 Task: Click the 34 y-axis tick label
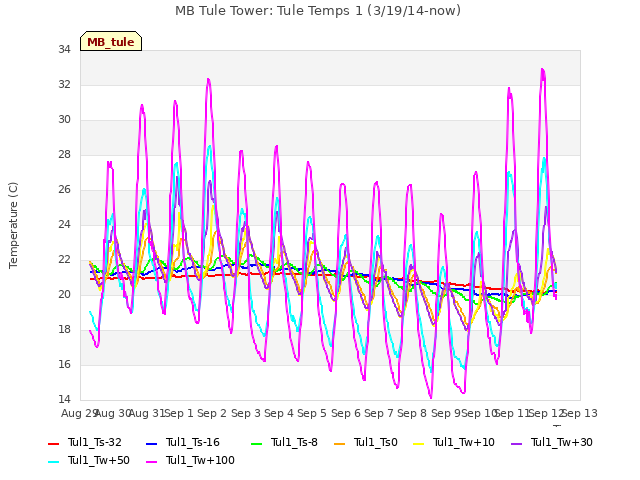pyautogui.click(x=64, y=50)
